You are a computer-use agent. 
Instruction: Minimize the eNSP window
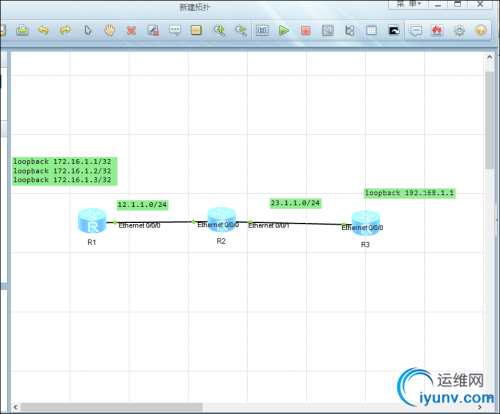438,4
